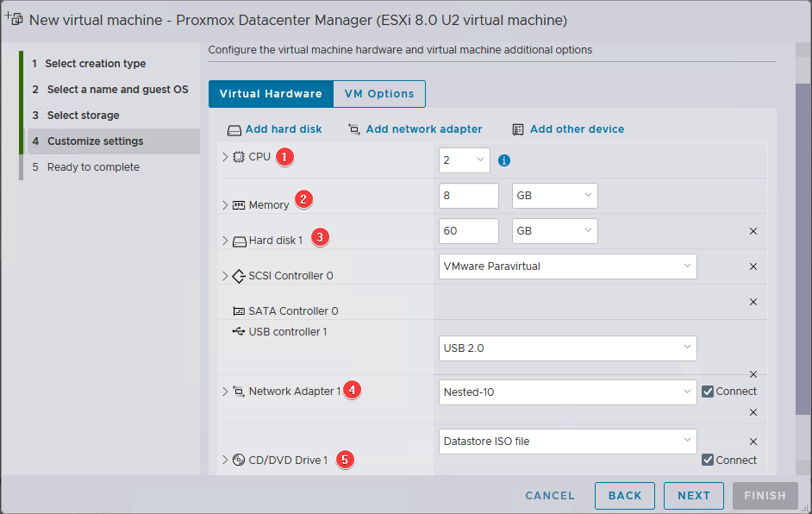Screen dimensions: 812x514
Task: Click the CPU info icon
Action: point(505,160)
